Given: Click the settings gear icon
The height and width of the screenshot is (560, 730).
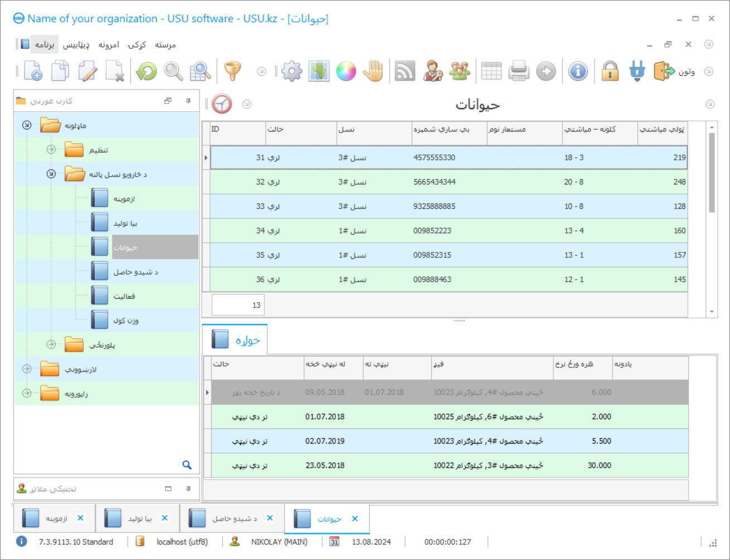Looking at the screenshot, I should click(291, 71).
